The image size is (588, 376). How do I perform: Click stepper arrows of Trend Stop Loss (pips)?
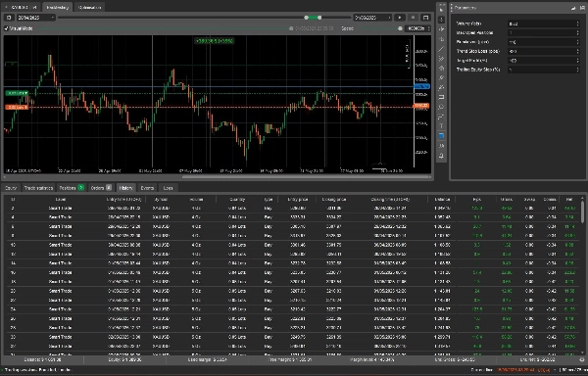coord(577,51)
